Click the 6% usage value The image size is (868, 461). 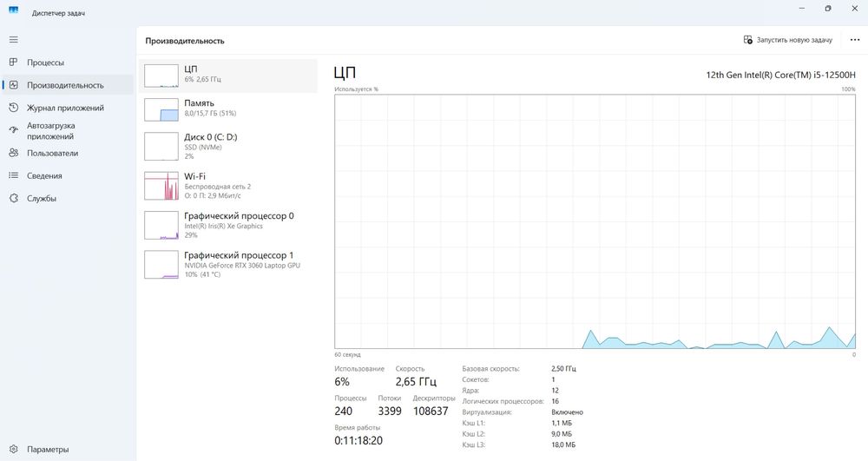pyautogui.click(x=342, y=381)
